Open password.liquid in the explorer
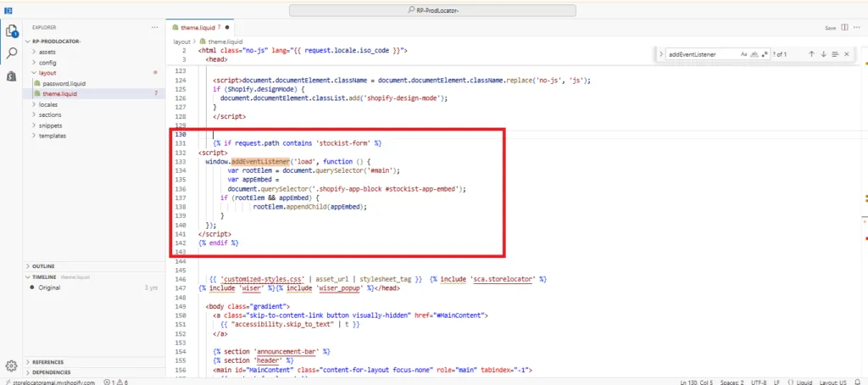Screen dimensions: 868x385 (x=64, y=83)
